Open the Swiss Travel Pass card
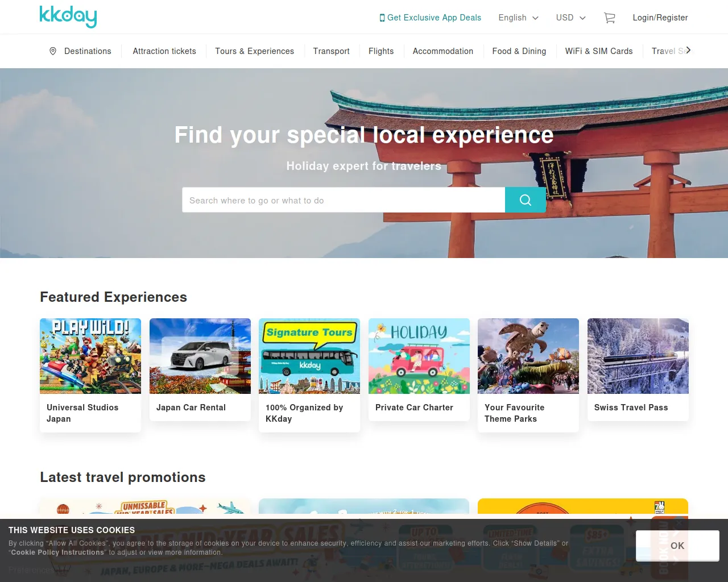 [638, 369]
